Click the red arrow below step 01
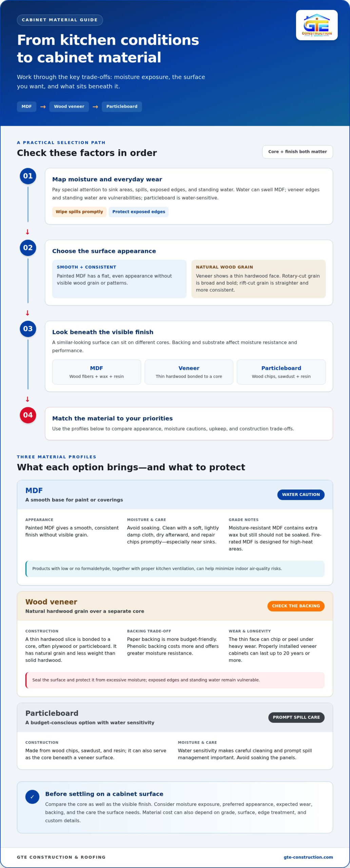Image resolution: width=350 pixels, height=868 pixels. 27,232
